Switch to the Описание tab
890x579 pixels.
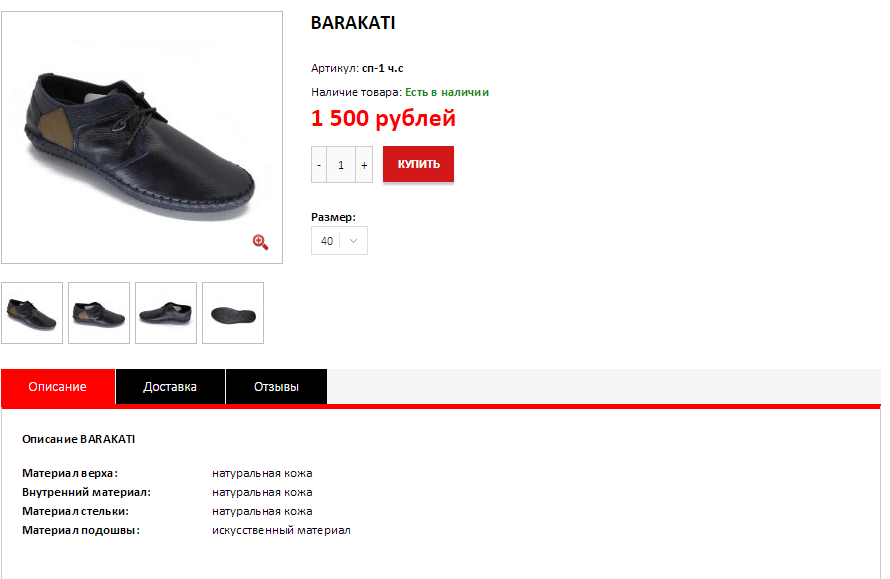[58, 387]
